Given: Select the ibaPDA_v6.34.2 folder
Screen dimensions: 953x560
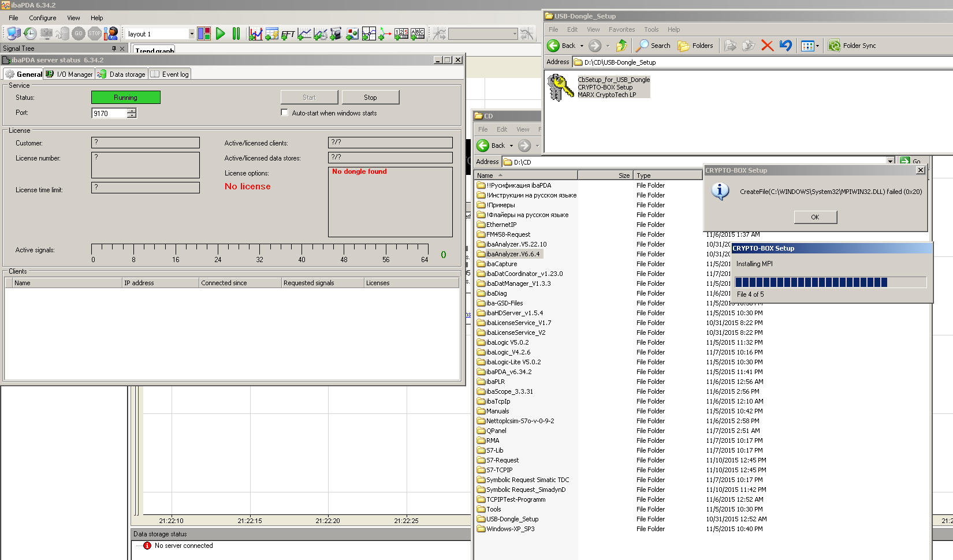Looking at the screenshot, I should click(x=505, y=372).
